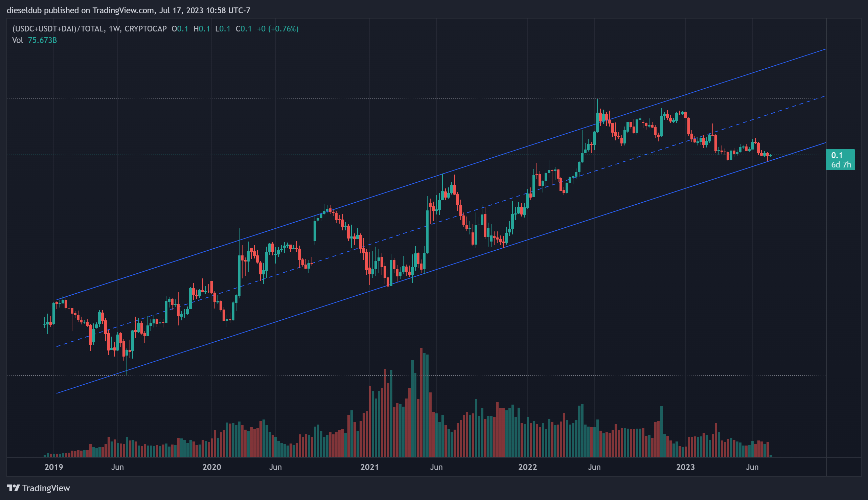Image resolution: width=868 pixels, height=500 pixels.
Task: Click the +0 (+0.76%) change value
Action: tap(278, 29)
